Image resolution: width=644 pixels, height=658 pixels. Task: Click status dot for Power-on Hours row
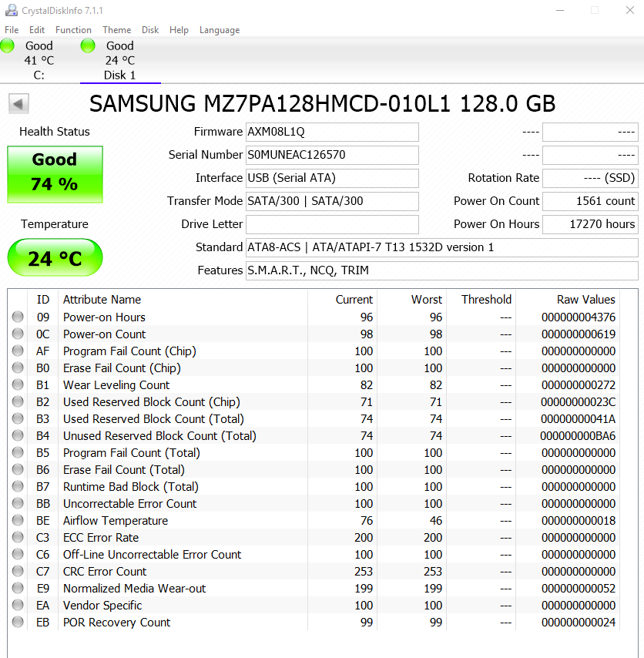(18, 317)
